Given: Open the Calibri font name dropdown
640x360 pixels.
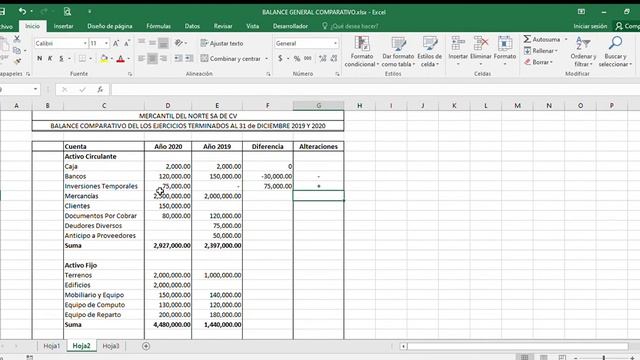Looking at the screenshot, I should coord(85,43).
